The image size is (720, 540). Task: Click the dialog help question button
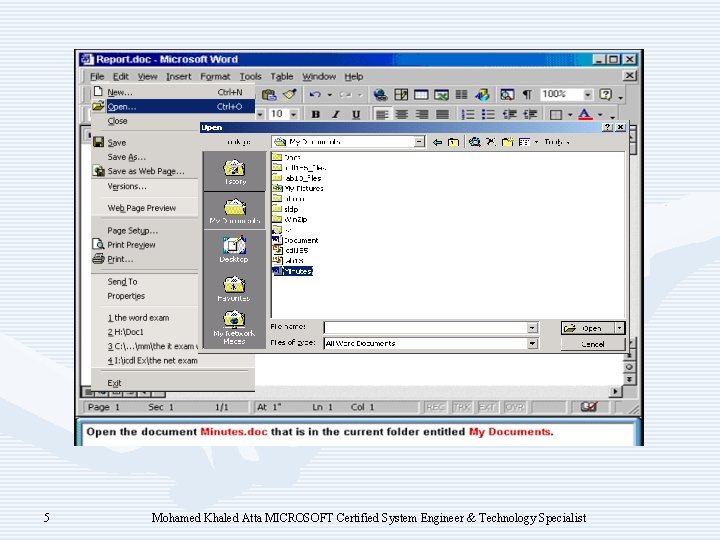click(608, 127)
